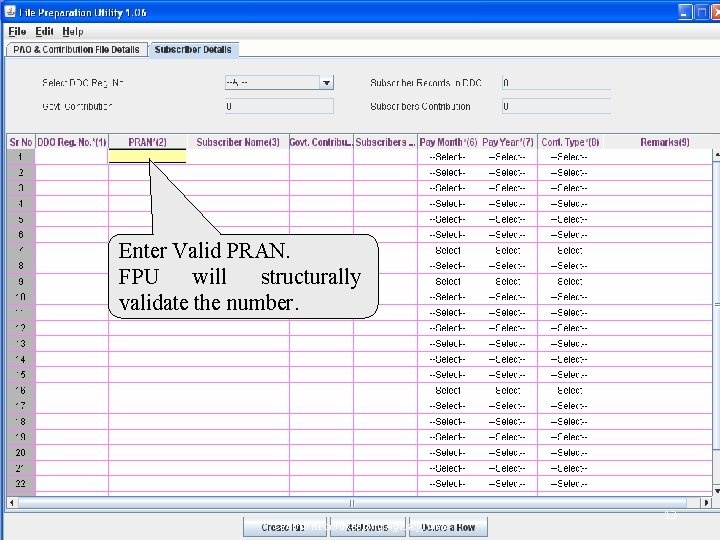
Task: Select the highlighted PRAN cell in row 1
Action: point(147,157)
